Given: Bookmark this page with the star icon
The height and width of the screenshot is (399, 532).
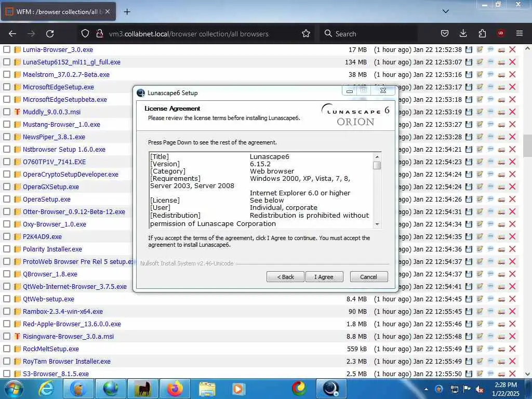Looking at the screenshot, I should click(x=305, y=34).
